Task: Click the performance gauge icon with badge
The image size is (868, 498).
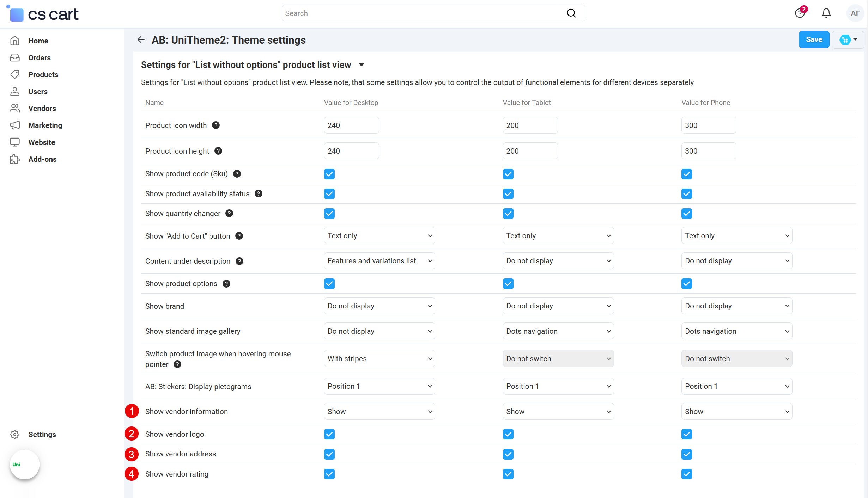Action: 799,13
